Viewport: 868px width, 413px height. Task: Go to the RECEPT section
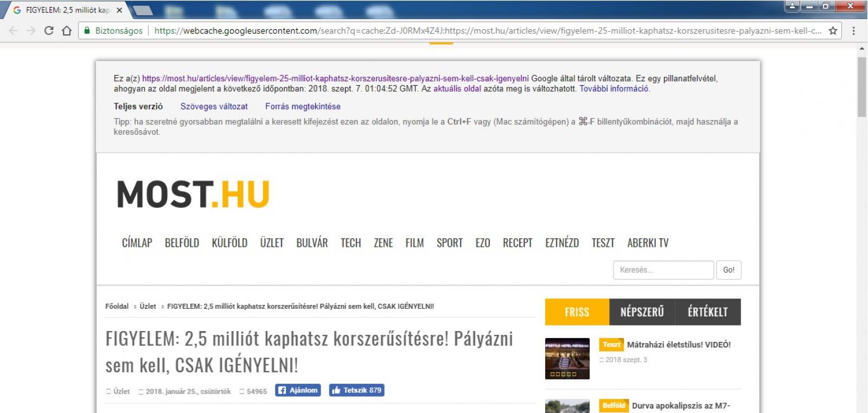(518, 243)
